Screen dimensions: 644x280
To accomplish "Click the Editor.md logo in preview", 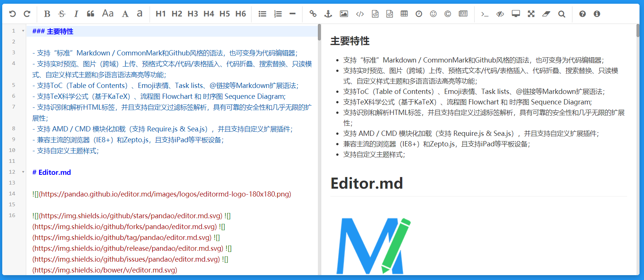I will pos(373,246).
